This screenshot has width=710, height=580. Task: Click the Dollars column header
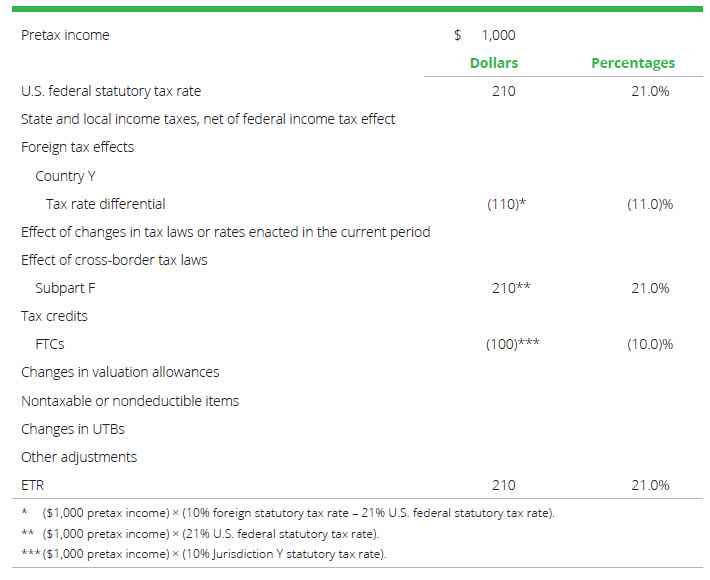click(x=494, y=63)
